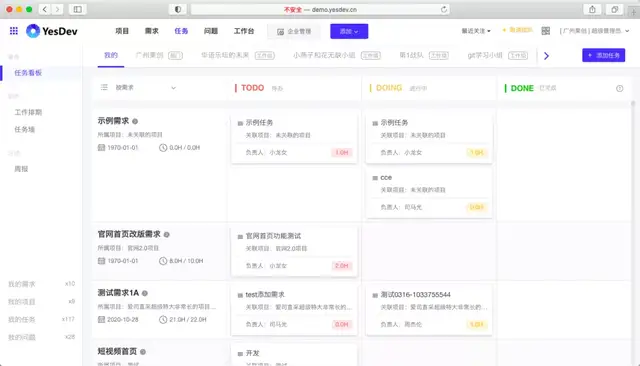The width and height of the screenshot is (640, 366).
Task: Click the 官网首页改版需求 title
Action: coord(129,234)
